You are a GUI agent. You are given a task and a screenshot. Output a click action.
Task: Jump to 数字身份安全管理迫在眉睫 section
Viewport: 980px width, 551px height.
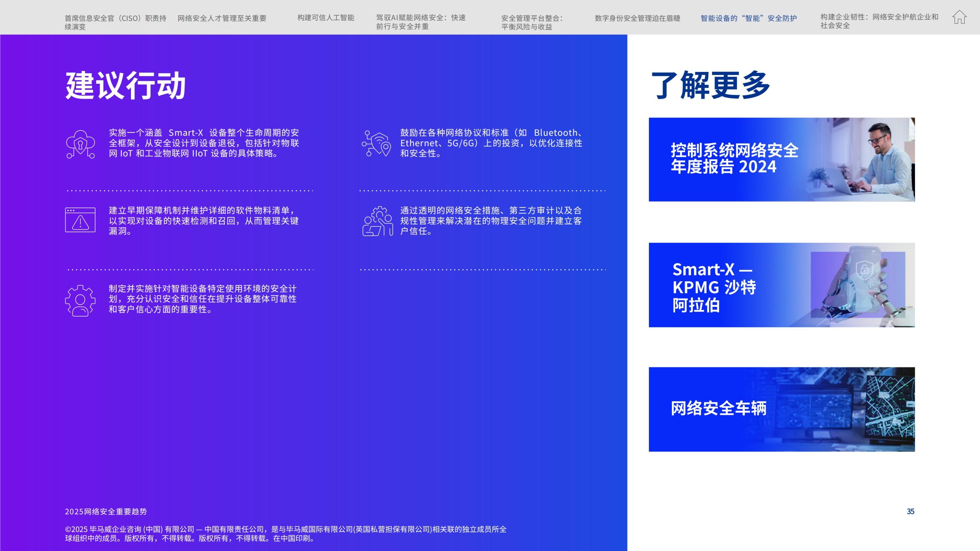point(637,18)
